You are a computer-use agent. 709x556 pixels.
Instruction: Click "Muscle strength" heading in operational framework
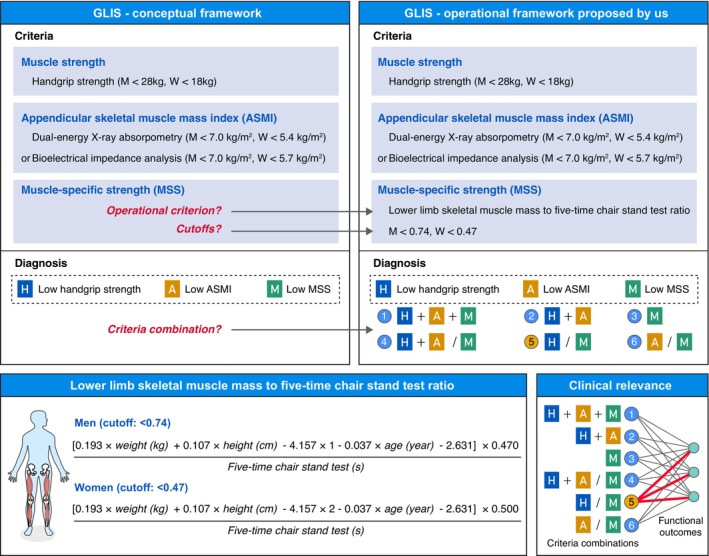point(420,62)
